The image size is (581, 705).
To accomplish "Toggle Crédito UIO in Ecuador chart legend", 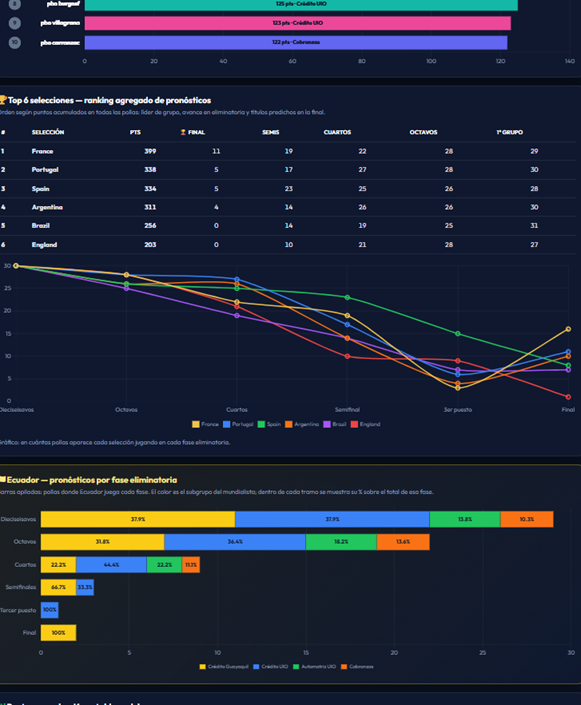I will point(270,666).
